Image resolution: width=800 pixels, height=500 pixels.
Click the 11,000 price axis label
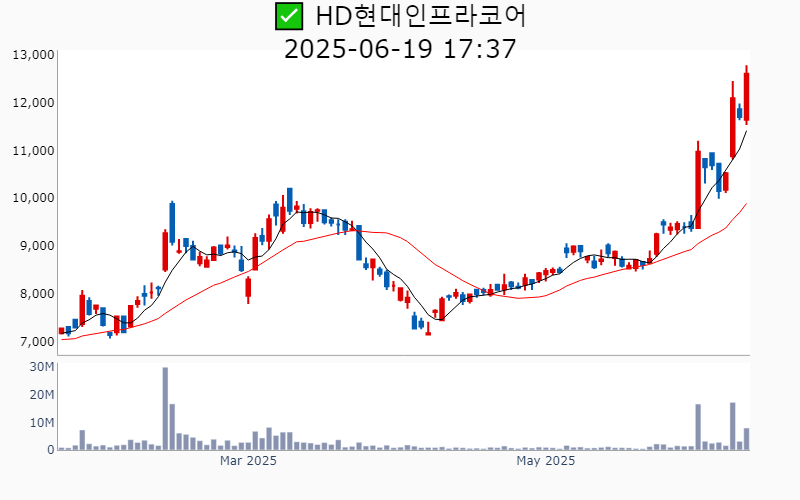point(33,151)
